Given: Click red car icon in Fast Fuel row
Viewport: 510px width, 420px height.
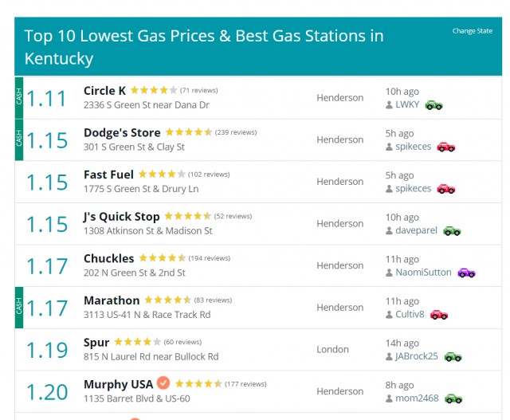Looking at the screenshot, I should point(446,189).
